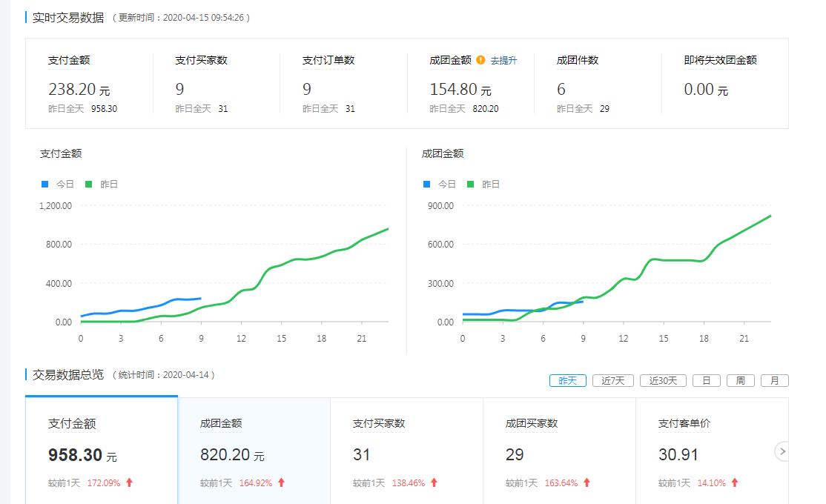Click the red up arrow next to 164.92%
Image resolution: width=826 pixels, height=504 pixels.
(x=282, y=483)
